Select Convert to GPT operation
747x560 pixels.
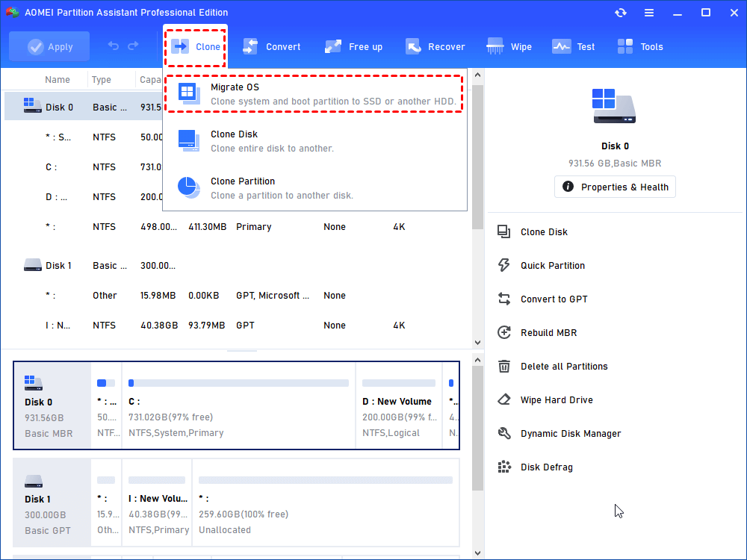(x=554, y=299)
